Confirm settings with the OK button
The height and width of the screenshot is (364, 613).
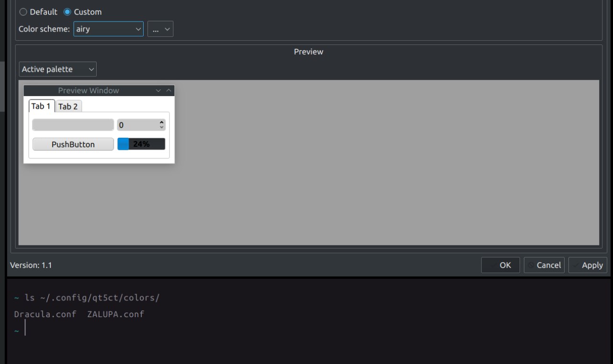pos(500,265)
